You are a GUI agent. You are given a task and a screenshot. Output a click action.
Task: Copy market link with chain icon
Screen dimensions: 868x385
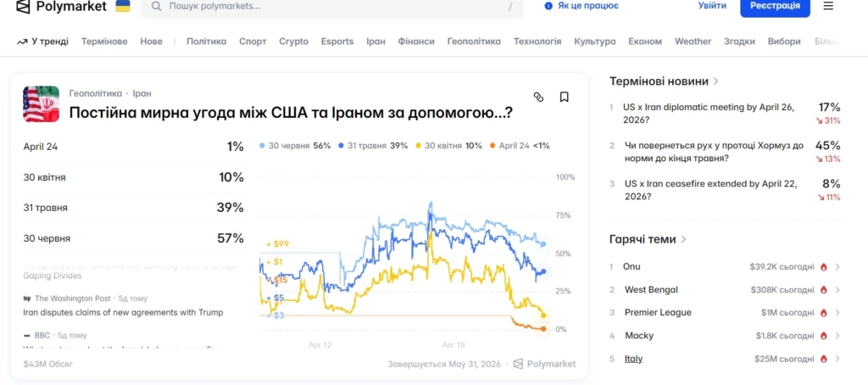point(538,98)
